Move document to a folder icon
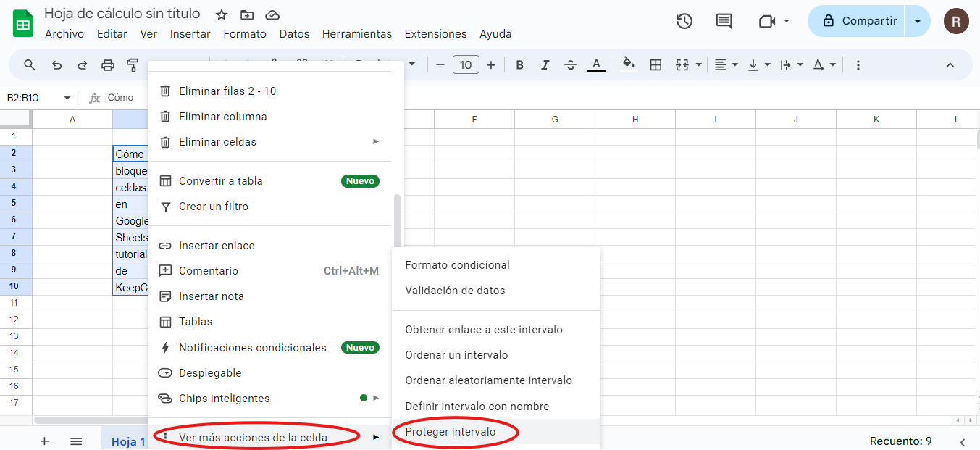980x450 pixels. pyautogui.click(x=247, y=14)
